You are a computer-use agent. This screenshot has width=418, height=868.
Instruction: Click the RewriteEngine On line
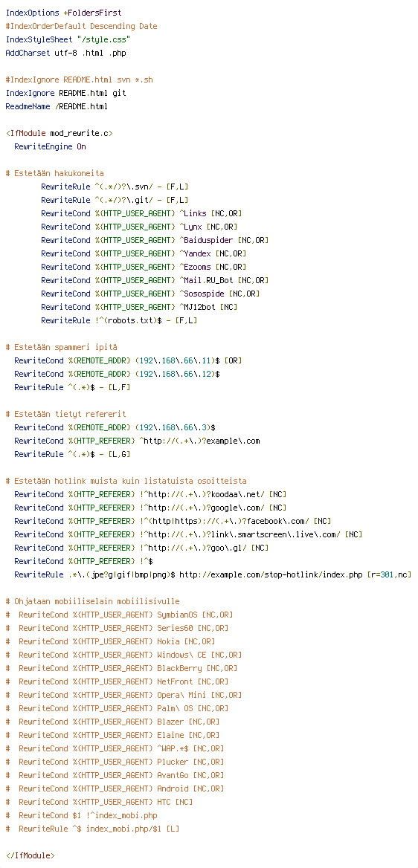[51, 146]
